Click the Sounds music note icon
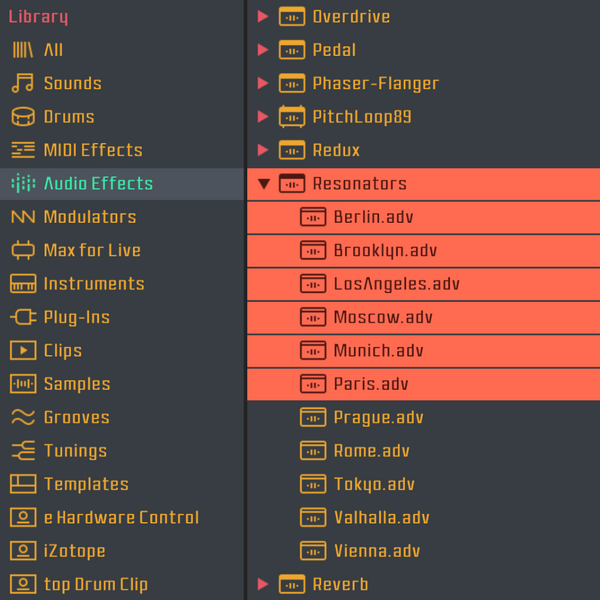Viewport: 600px width, 600px height. point(22,83)
